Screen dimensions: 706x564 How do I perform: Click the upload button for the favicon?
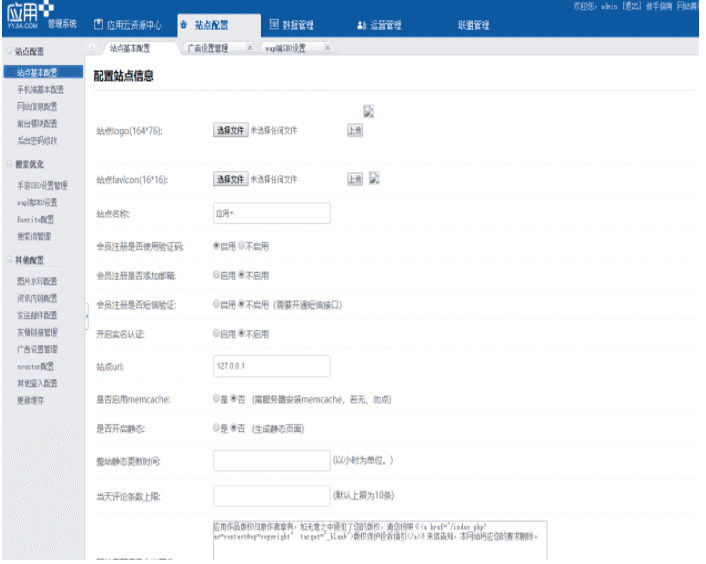point(355,179)
